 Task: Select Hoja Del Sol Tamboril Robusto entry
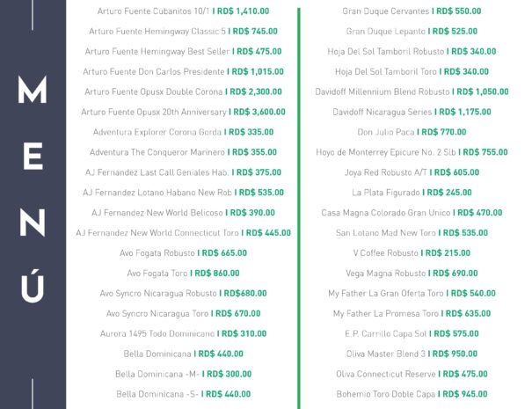[412, 52]
